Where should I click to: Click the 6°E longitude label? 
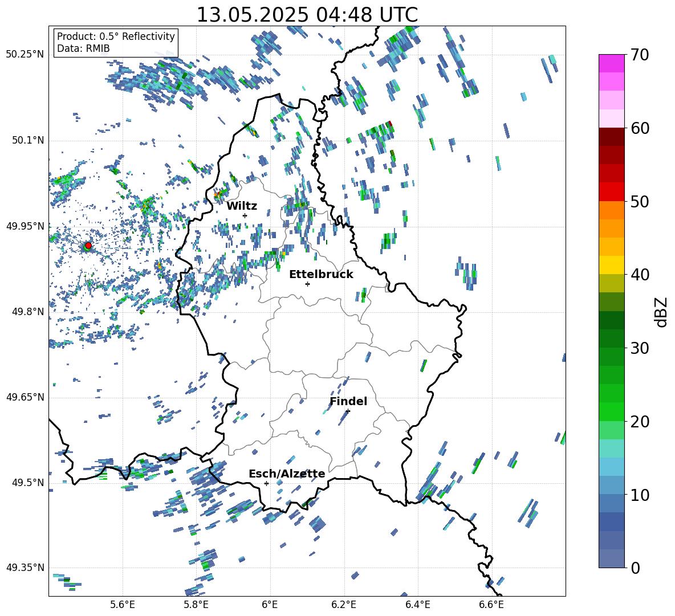click(270, 605)
